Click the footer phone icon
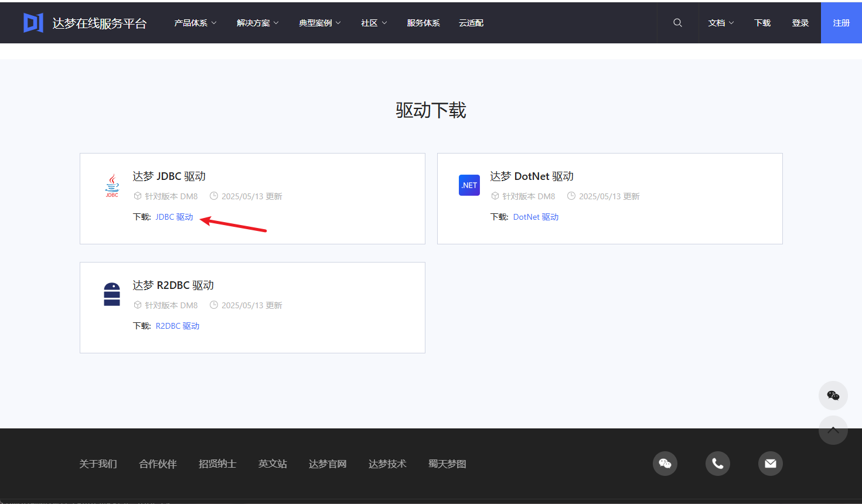 point(718,464)
